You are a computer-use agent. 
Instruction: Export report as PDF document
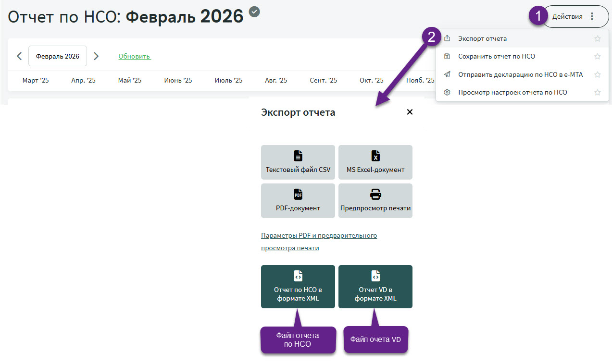298,200
